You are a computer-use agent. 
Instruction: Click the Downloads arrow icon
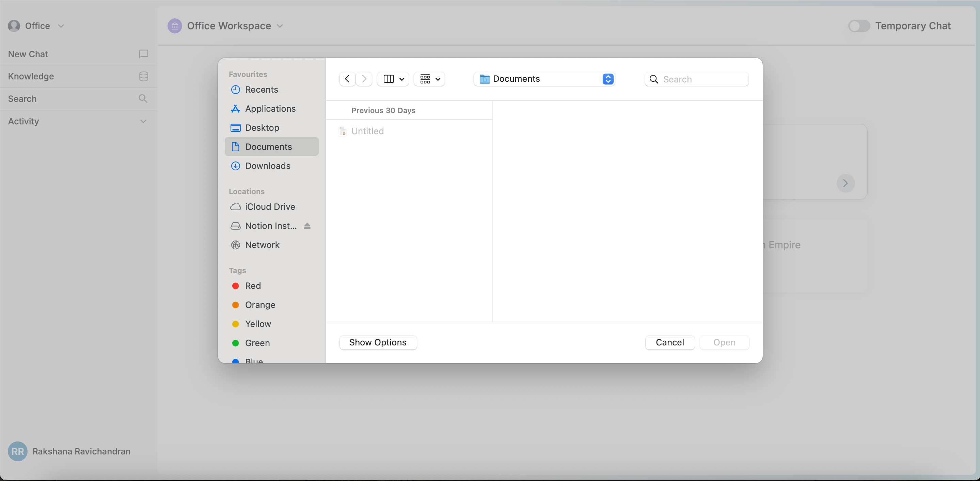(236, 166)
